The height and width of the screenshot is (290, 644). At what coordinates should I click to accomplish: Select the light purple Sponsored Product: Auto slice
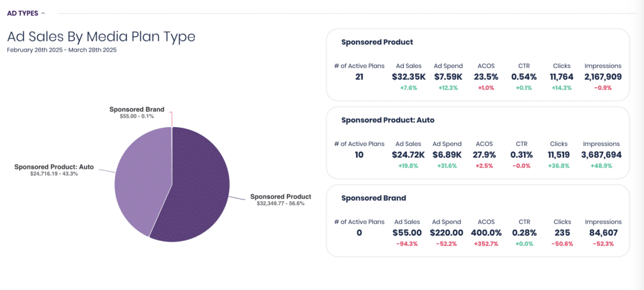tap(144, 177)
